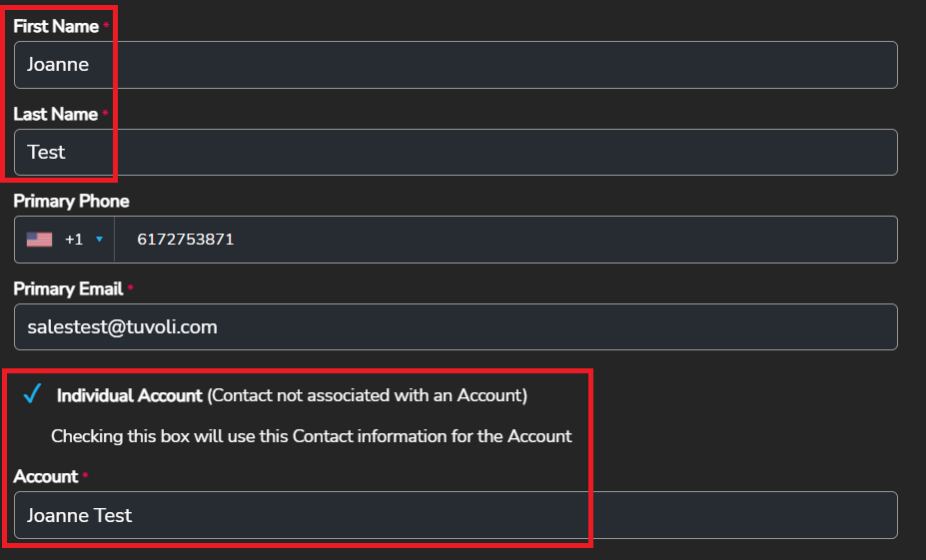Click the red asterisk beside Last Name
The image size is (926, 560).
click(x=105, y=114)
